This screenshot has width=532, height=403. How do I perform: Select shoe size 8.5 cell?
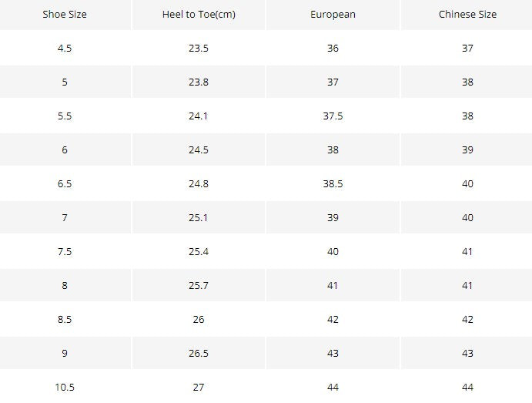click(x=65, y=320)
